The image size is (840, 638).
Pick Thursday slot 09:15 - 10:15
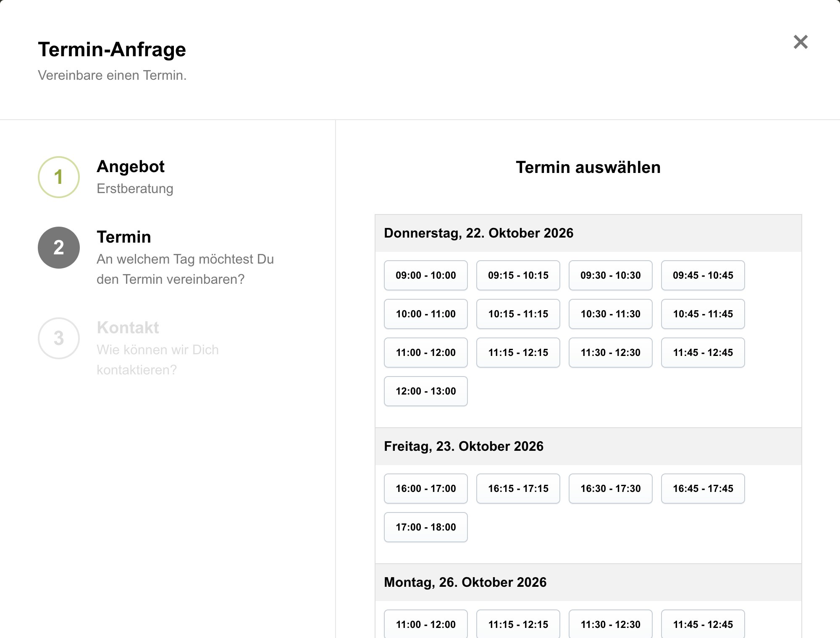click(x=518, y=275)
